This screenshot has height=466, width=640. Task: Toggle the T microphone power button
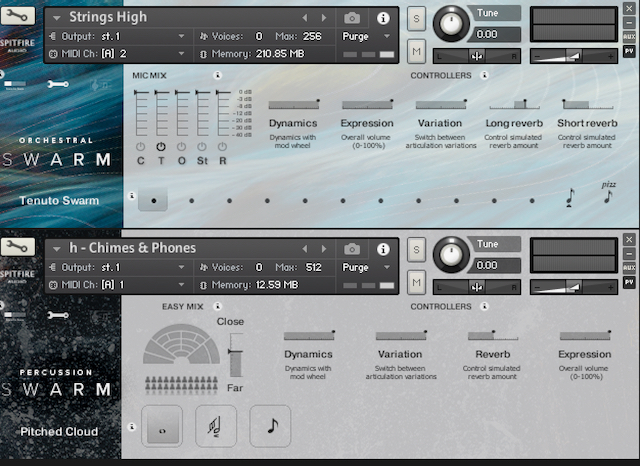(x=161, y=146)
